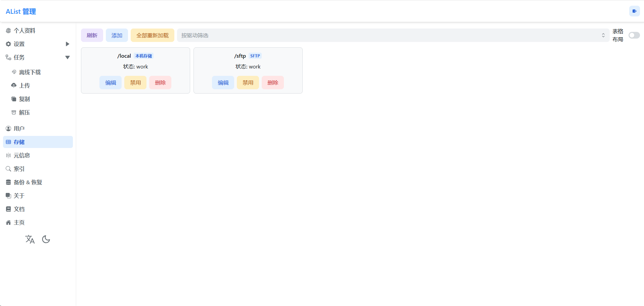Delete the /local storage
644x306 pixels.
tap(160, 83)
